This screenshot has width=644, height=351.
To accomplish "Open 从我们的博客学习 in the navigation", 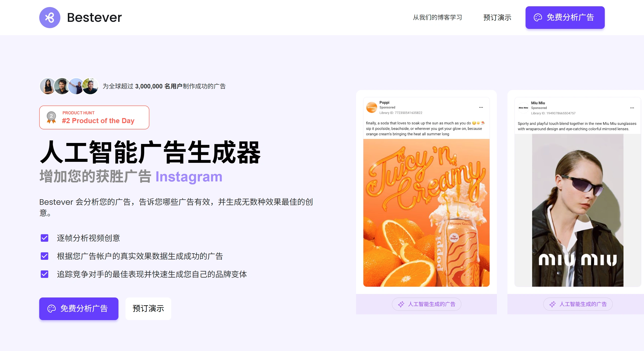I will click(x=437, y=17).
